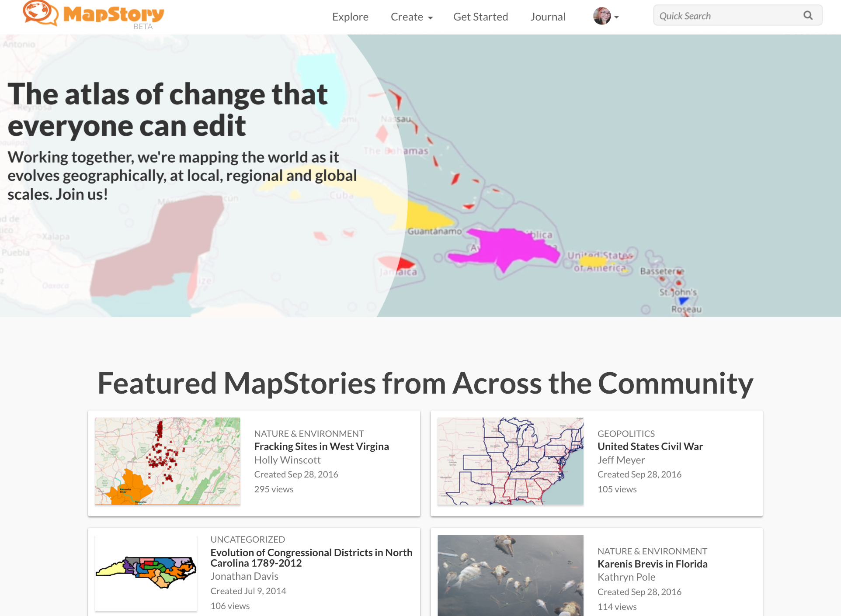Screen dimensions: 841x616
Task: Open the North Carolina districts map thumbnail
Action: click(146, 572)
